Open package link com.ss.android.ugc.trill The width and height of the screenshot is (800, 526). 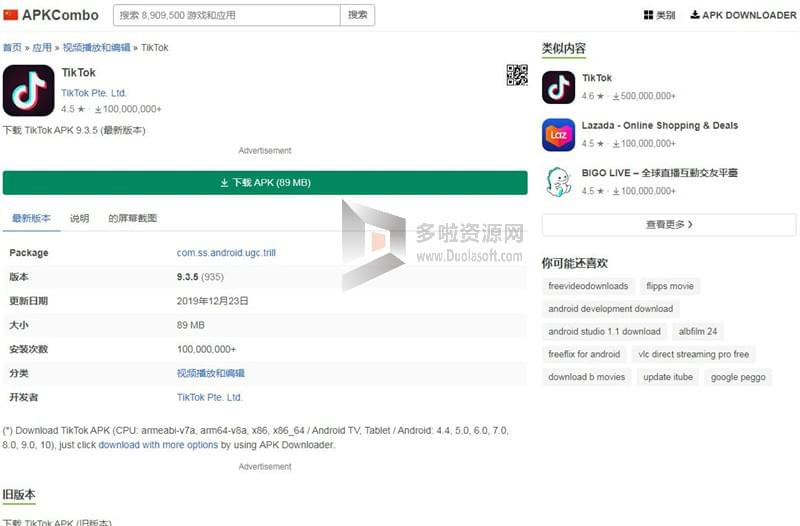coord(226,253)
